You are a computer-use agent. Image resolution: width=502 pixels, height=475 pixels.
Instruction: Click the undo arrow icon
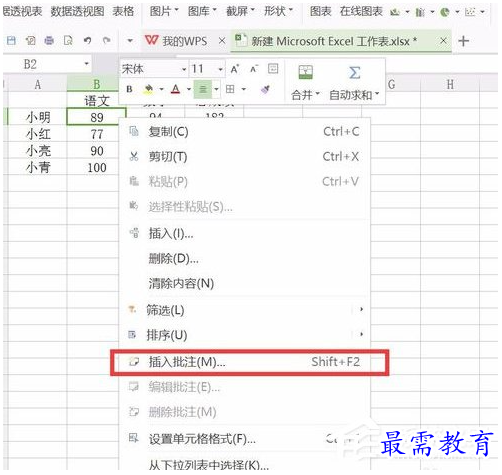(87, 41)
